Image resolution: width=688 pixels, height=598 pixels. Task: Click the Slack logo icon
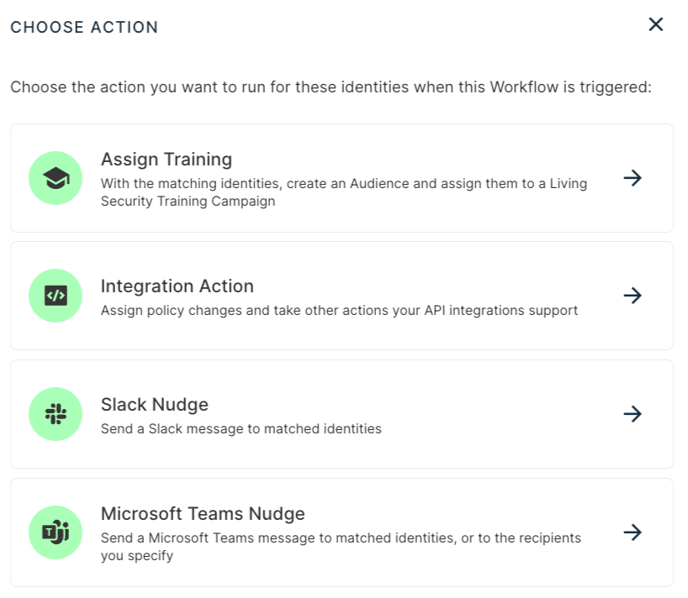click(56, 414)
